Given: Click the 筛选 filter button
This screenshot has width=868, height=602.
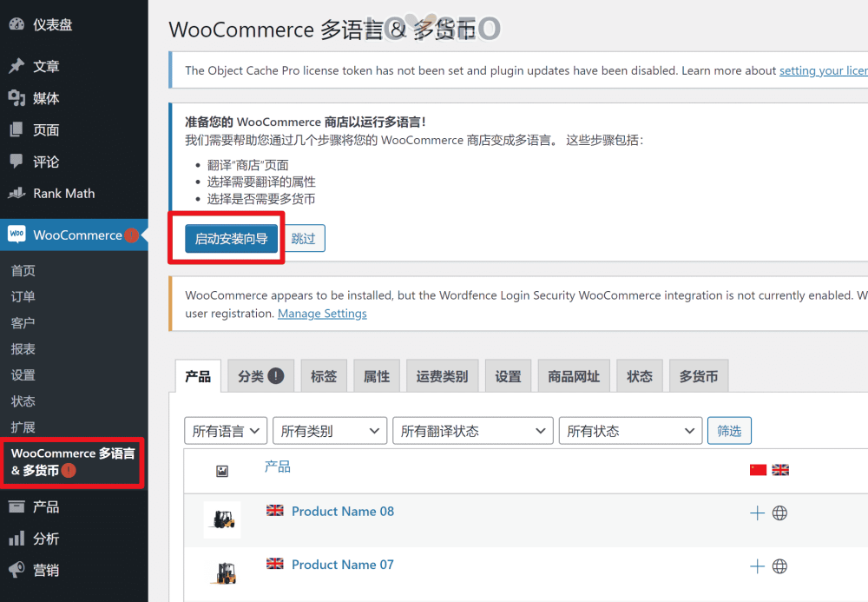Looking at the screenshot, I should (729, 431).
